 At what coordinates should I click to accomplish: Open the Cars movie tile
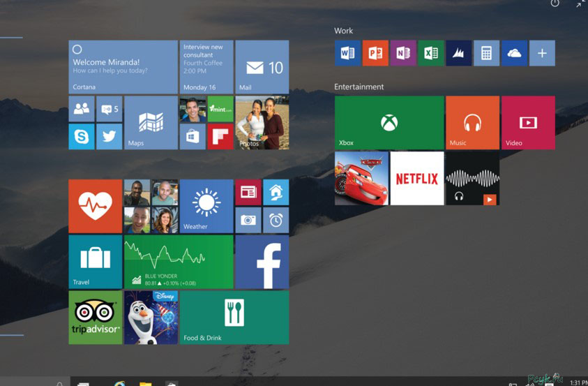[361, 178]
